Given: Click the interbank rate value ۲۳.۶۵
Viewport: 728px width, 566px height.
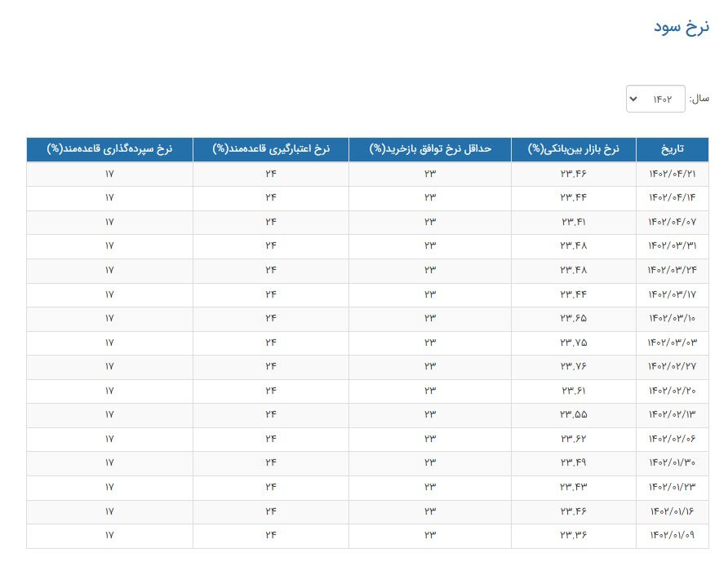Looking at the screenshot, I should coord(574,318).
